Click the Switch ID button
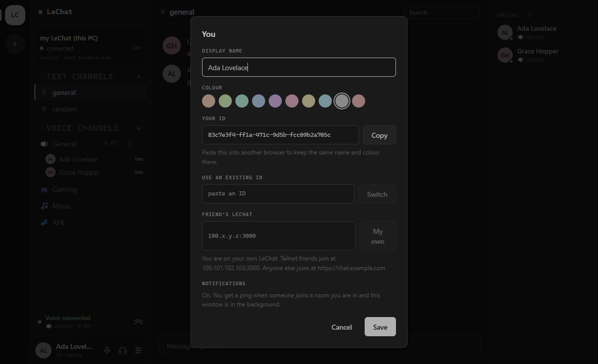598x364 pixels. 377,194
